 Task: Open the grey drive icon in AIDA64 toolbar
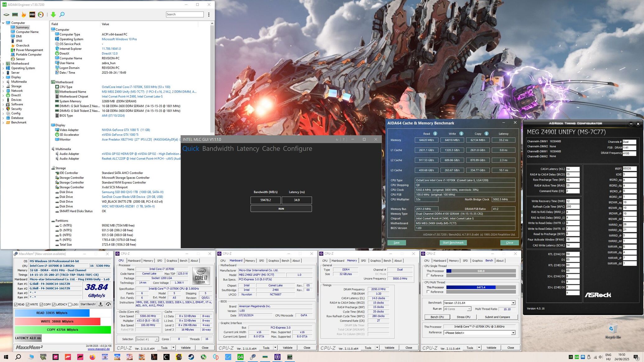click(x=6, y=15)
